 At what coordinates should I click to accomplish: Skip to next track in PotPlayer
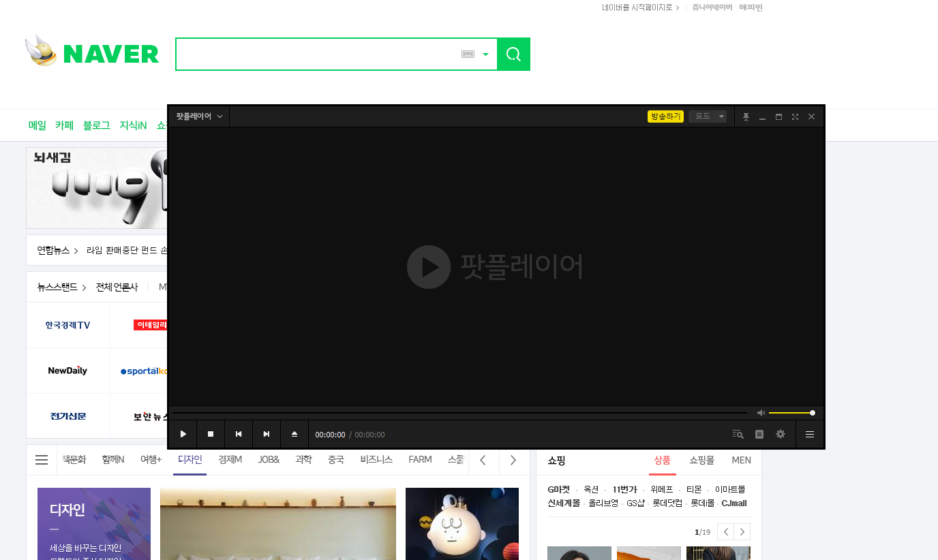coord(267,434)
